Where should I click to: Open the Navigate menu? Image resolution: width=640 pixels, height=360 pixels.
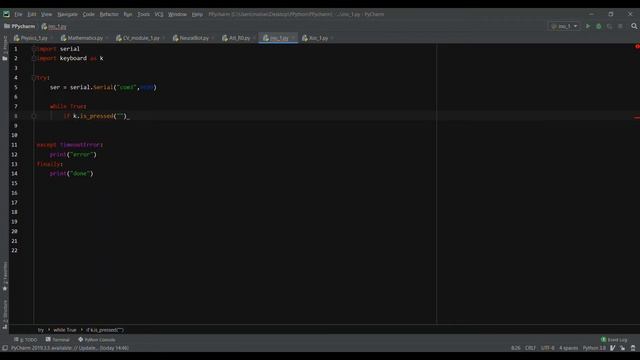pyautogui.click(x=67, y=14)
